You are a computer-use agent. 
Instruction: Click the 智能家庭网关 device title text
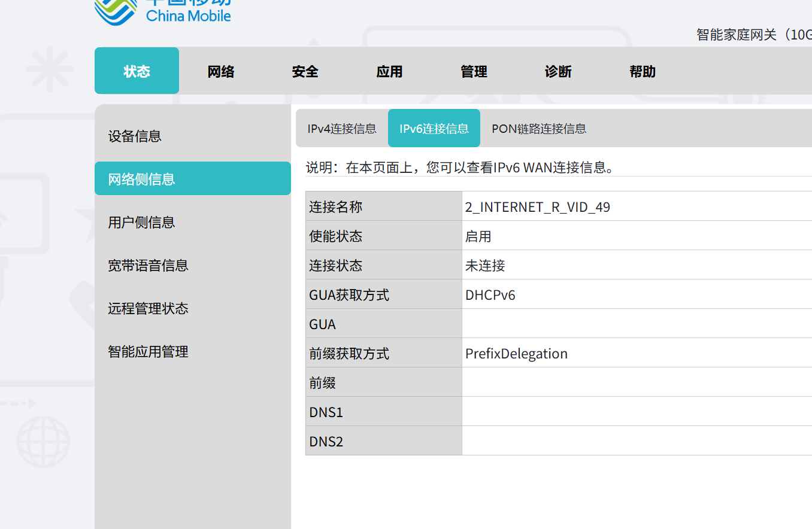click(754, 35)
